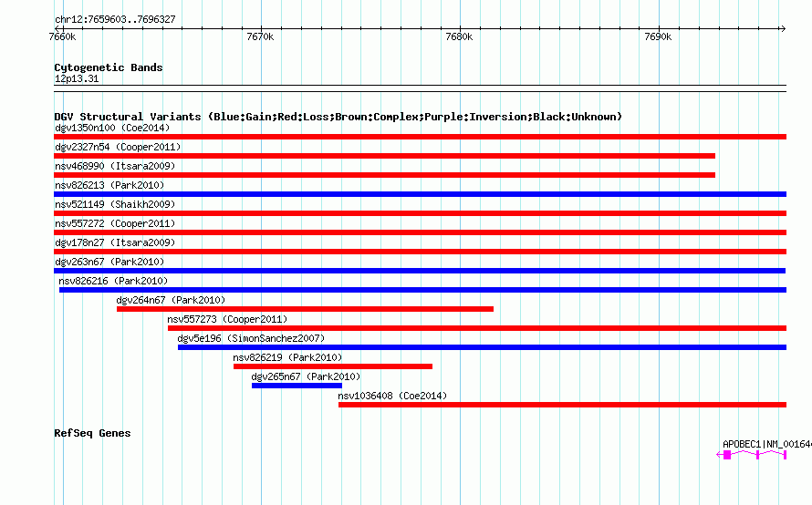Click the dgv178n27 (Itsara2009) label
This screenshot has width=812, height=505.
click(115, 242)
